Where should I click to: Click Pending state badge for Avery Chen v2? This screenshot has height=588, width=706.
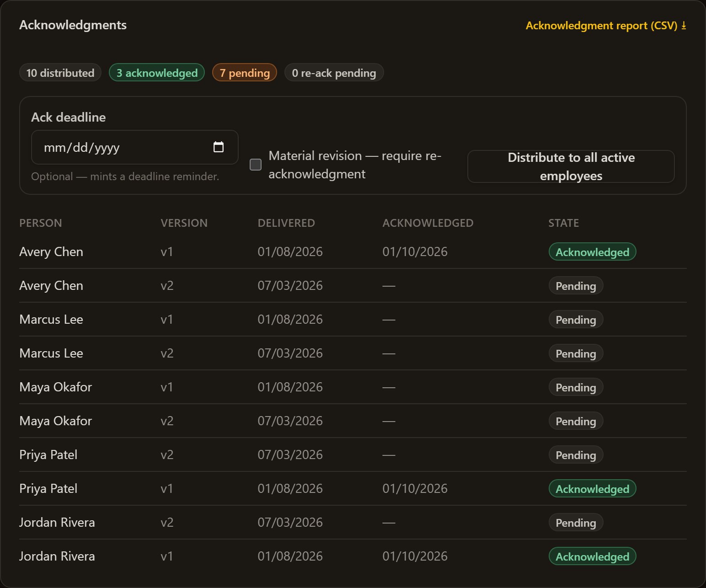coord(576,286)
